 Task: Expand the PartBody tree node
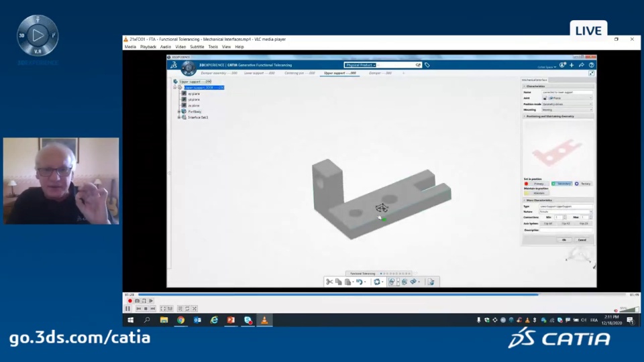[x=179, y=112]
